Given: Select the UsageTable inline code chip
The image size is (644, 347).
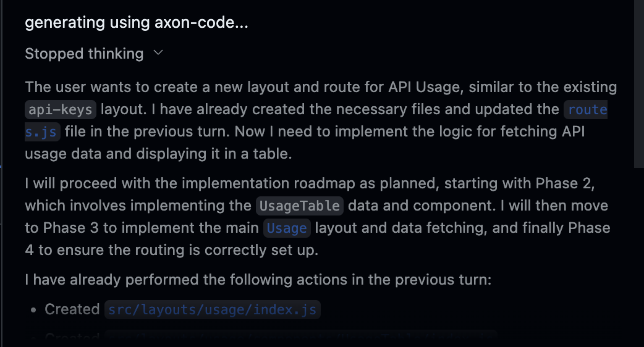Looking at the screenshot, I should (x=300, y=206).
